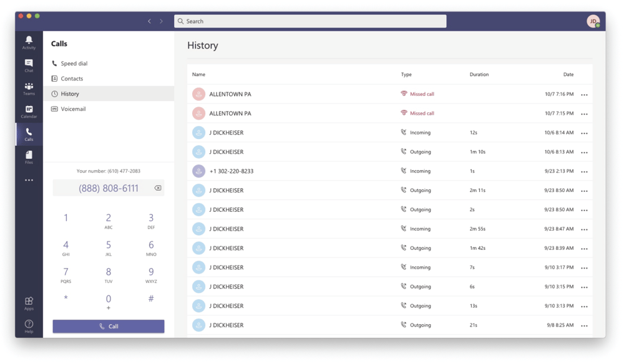Open the Activity feed in sidebar
Image resolution: width=624 pixels, height=364 pixels.
coord(29,42)
